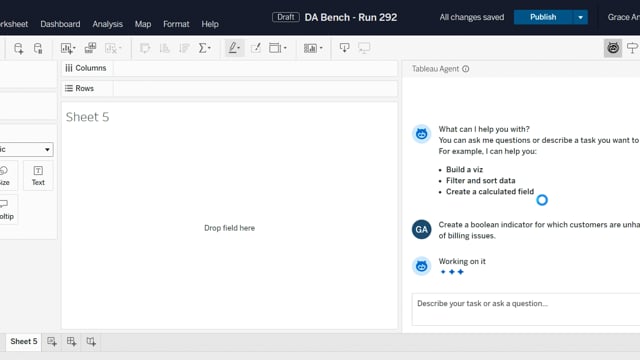Click the Swap Rows and Columns icon

[145, 48]
